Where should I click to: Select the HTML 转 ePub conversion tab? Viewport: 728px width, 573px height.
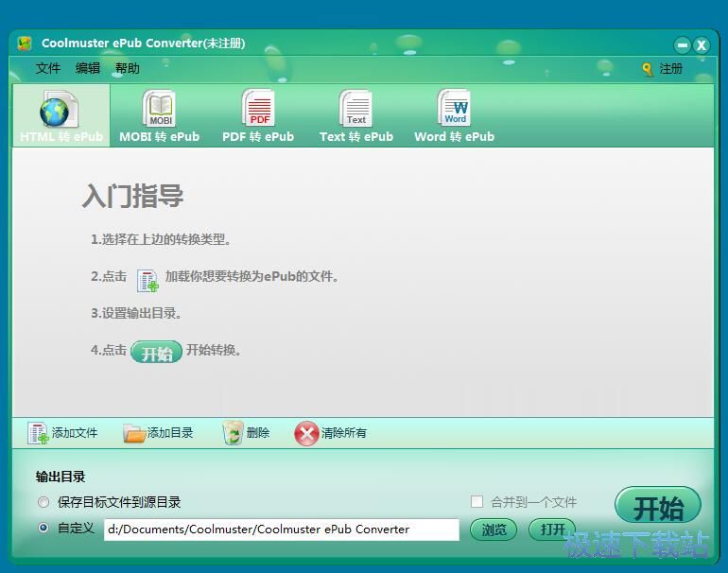61,115
